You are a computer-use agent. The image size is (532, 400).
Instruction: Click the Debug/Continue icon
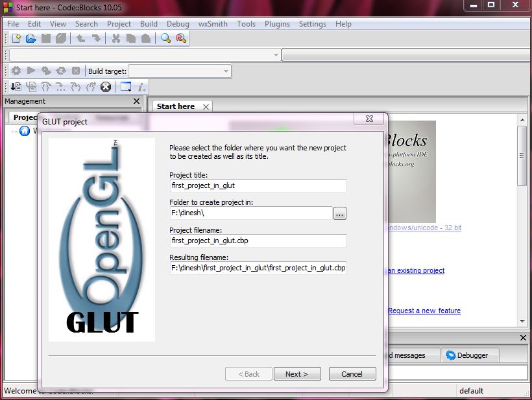pyautogui.click(x=16, y=87)
